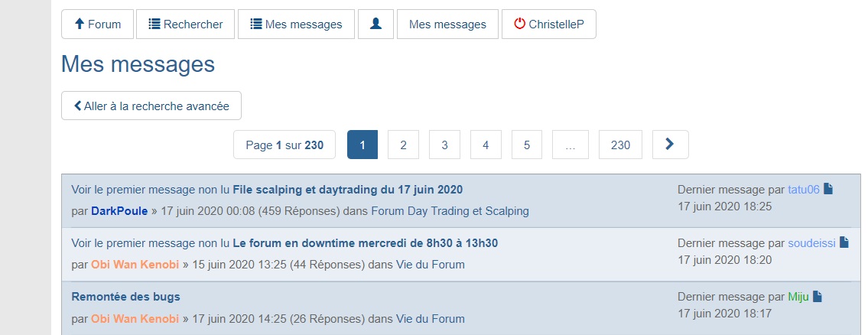The height and width of the screenshot is (335, 868).
Task: Open Mes messages with list icon
Action: 296,24
